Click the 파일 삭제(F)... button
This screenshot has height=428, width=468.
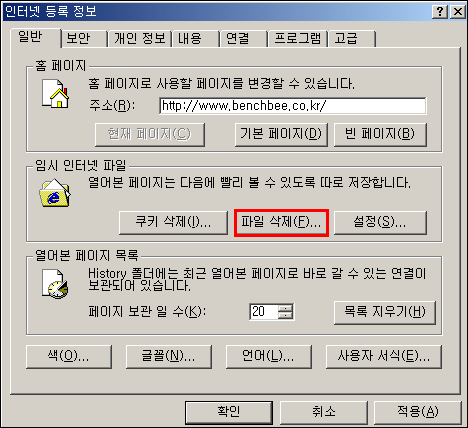tap(281, 223)
